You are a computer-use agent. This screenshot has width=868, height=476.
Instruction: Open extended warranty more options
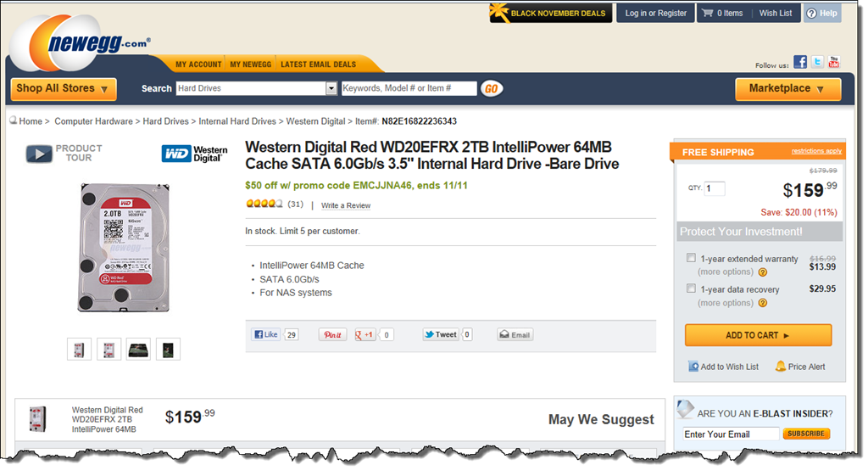pos(726,272)
